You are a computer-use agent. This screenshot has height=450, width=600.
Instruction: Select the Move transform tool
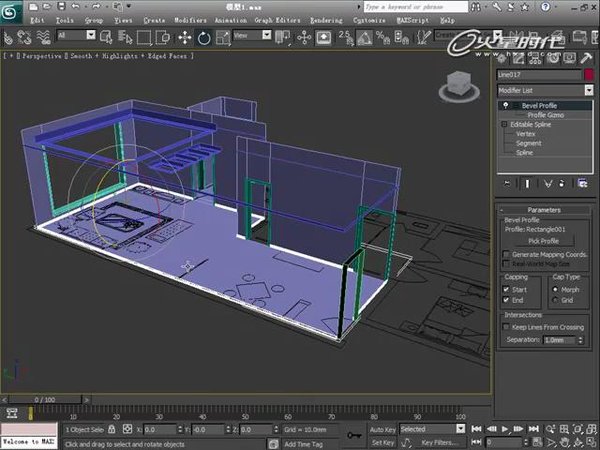point(184,36)
